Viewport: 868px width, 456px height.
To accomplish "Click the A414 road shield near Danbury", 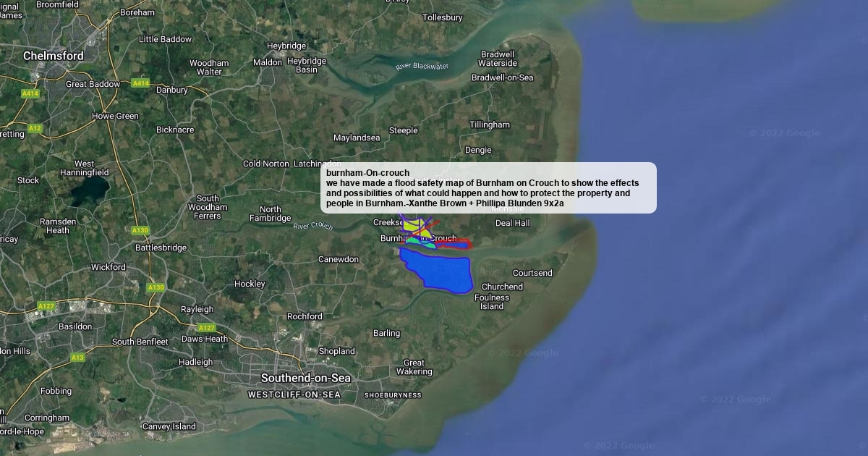I will pyautogui.click(x=140, y=84).
